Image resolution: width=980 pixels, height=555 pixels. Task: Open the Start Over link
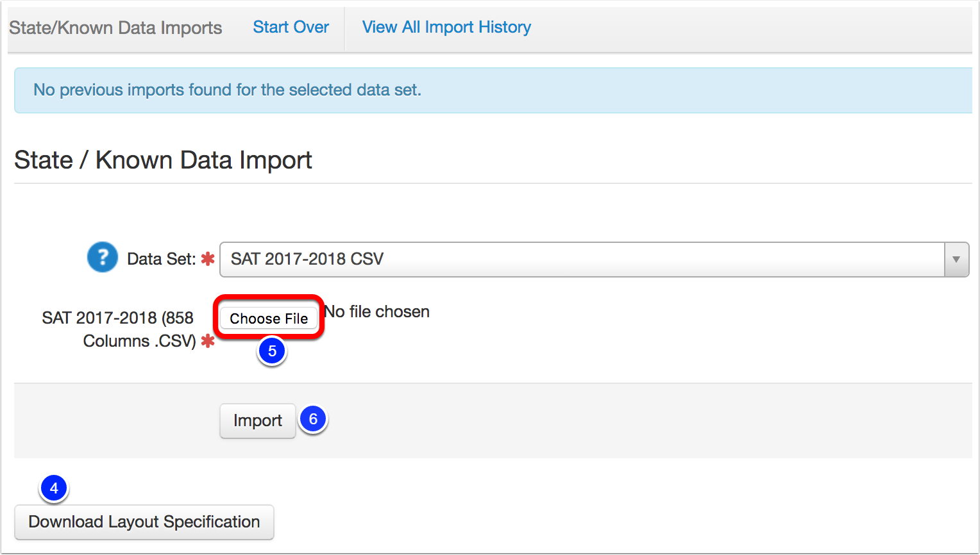coord(291,27)
